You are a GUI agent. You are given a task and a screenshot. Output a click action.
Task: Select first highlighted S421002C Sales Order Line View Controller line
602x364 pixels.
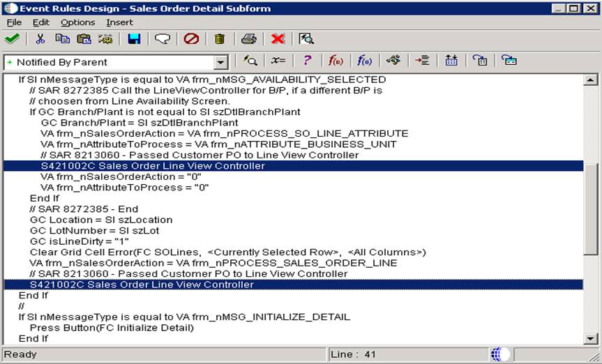coord(293,166)
